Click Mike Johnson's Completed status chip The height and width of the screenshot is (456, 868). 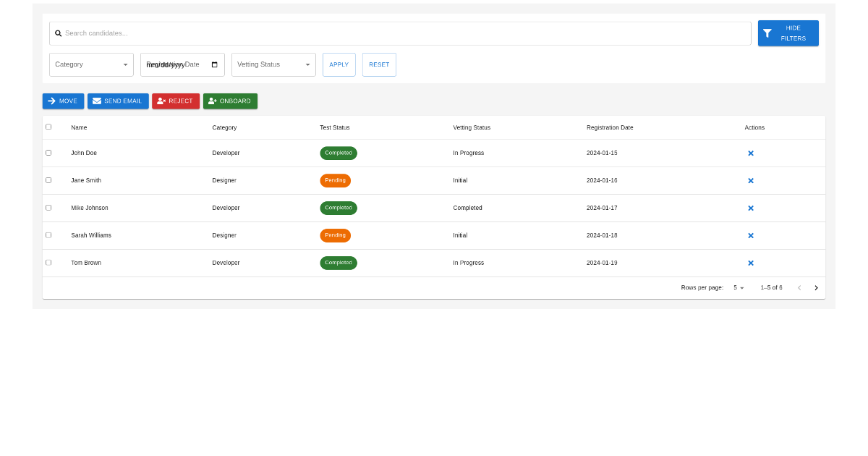tap(339, 208)
